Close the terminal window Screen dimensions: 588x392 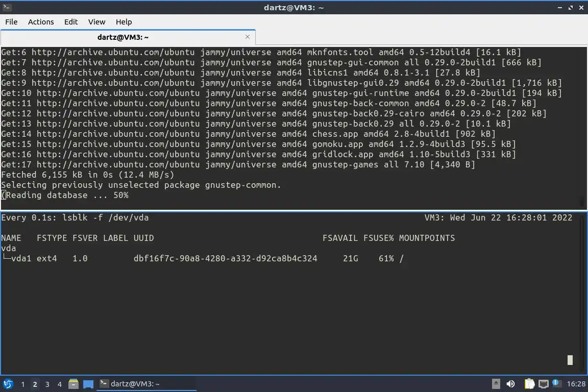581,8
